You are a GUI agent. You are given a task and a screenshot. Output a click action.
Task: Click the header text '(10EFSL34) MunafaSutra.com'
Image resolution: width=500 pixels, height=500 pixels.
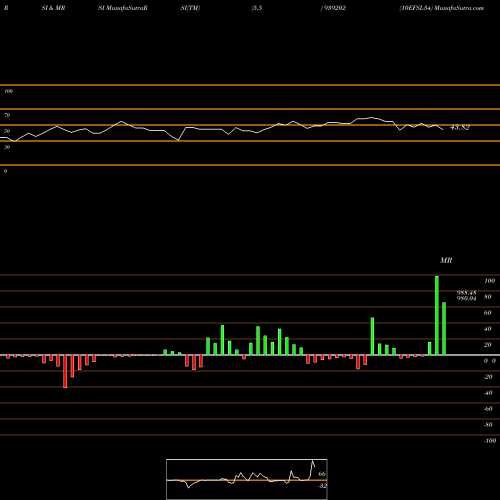442,8
